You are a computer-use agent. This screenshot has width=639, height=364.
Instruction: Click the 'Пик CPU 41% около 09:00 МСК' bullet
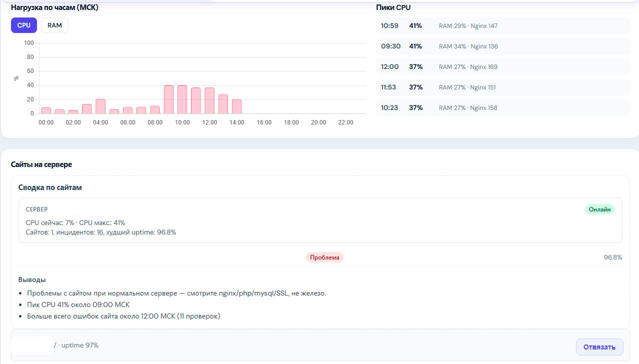78,304
